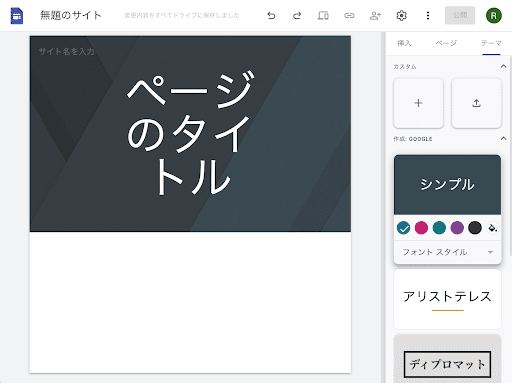Click the サイト名を入力 field

click(67, 51)
